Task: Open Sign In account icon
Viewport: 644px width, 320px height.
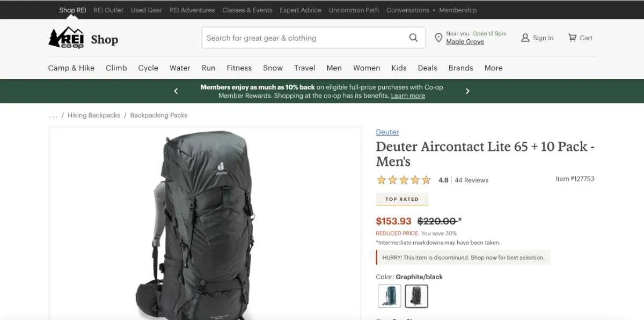Action: (525, 38)
